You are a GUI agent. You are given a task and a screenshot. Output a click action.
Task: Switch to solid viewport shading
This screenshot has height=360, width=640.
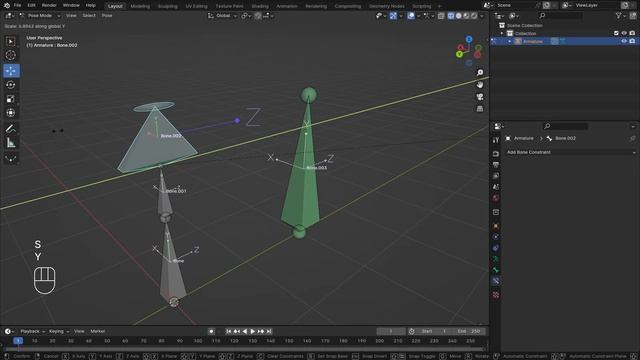[459, 16]
